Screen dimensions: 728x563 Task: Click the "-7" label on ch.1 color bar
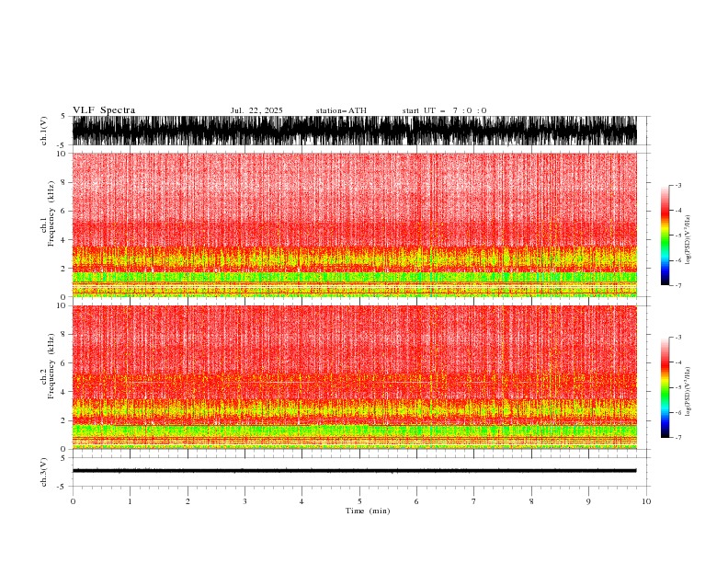pos(677,285)
